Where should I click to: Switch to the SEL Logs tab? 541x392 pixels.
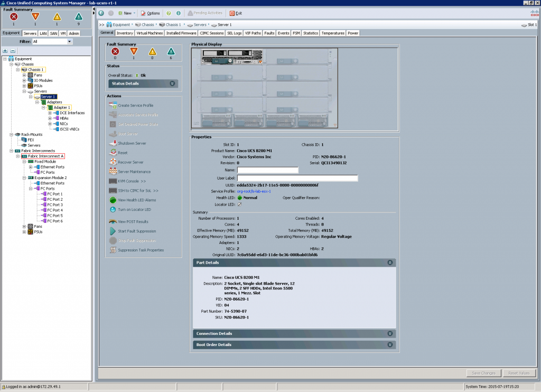pos(234,33)
